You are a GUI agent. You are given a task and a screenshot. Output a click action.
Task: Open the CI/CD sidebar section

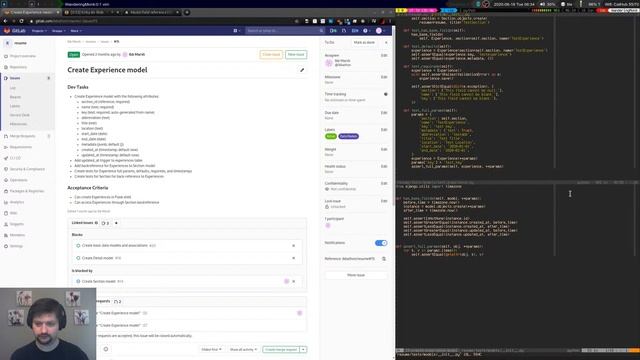[15, 158]
